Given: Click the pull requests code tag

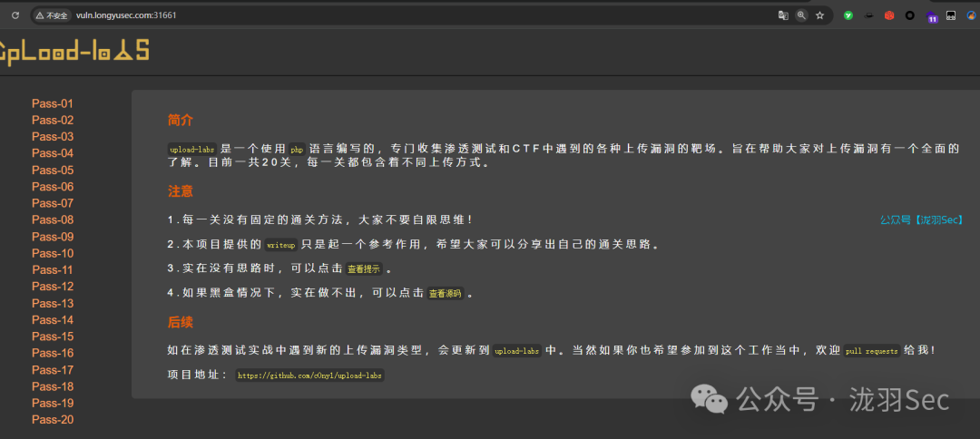Looking at the screenshot, I should click(872, 351).
